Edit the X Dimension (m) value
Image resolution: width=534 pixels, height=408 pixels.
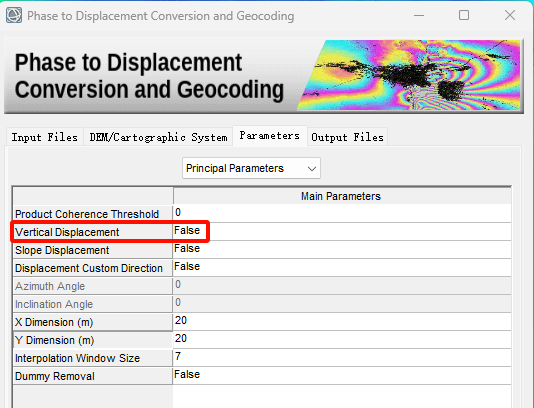[342, 321]
